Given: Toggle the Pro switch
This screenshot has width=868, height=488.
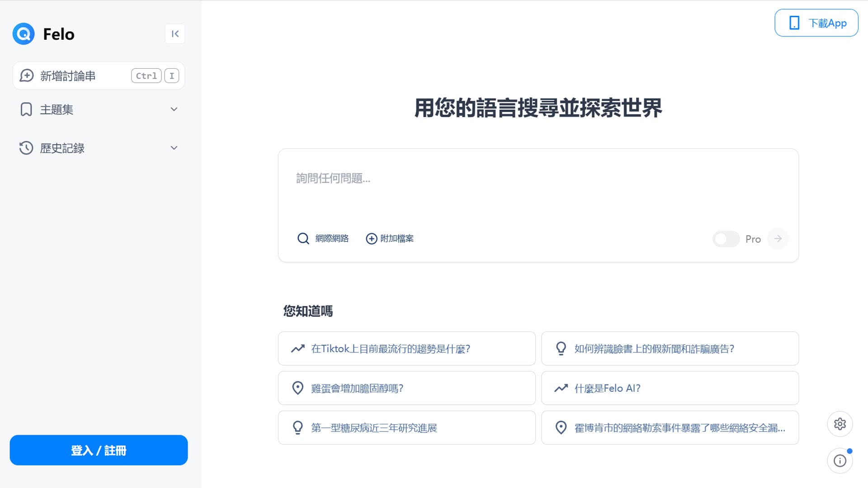Looking at the screenshot, I should 726,239.
